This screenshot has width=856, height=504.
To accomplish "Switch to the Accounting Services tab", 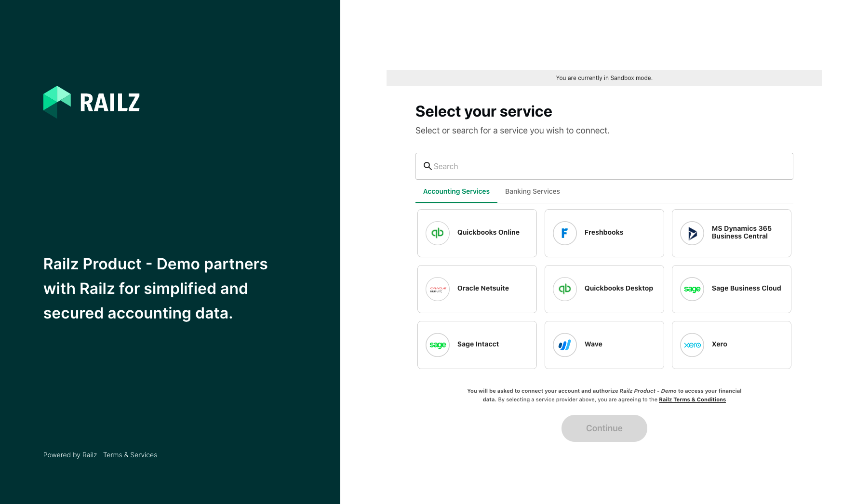I will 456,191.
